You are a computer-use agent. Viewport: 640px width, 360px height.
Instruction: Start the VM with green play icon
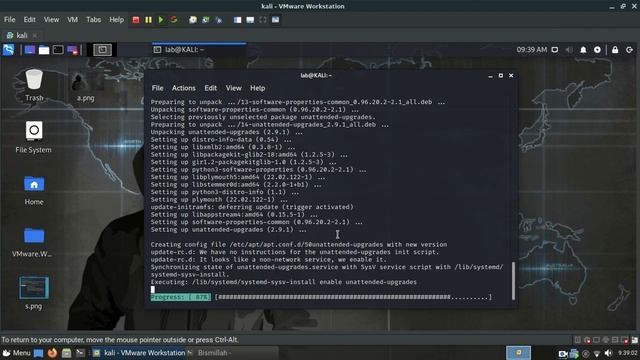click(161, 20)
